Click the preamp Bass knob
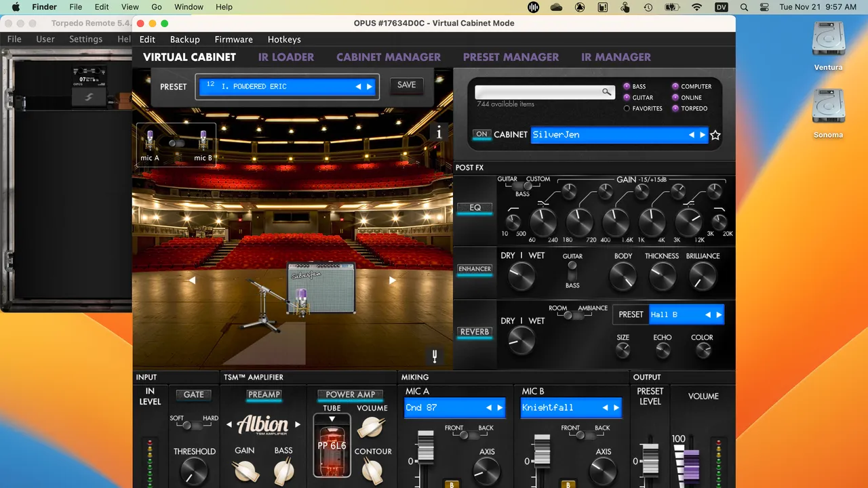The width and height of the screenshot is (868, 488). (283, 471)
